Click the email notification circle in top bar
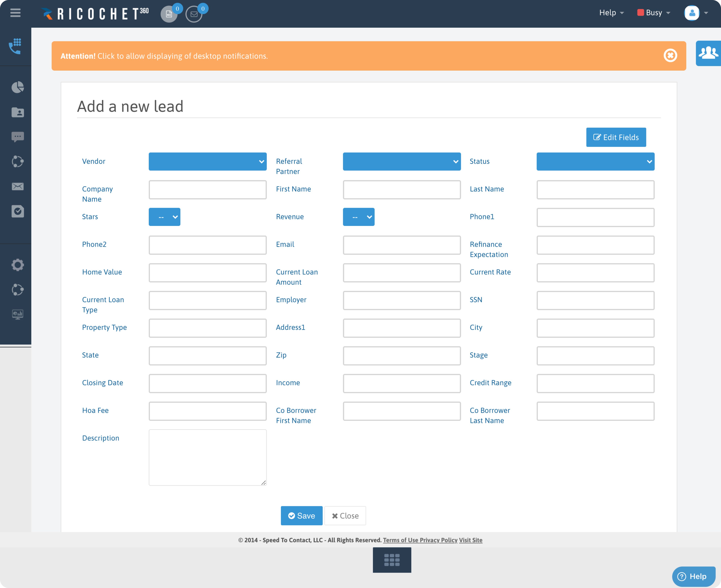The height and width of the screenshot is (588, 721). [194, 14]
